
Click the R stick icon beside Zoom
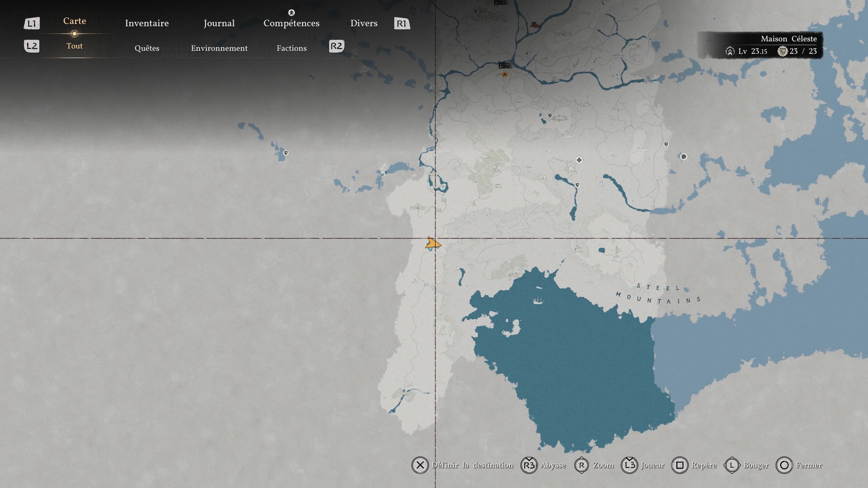(x=582, y=465)
